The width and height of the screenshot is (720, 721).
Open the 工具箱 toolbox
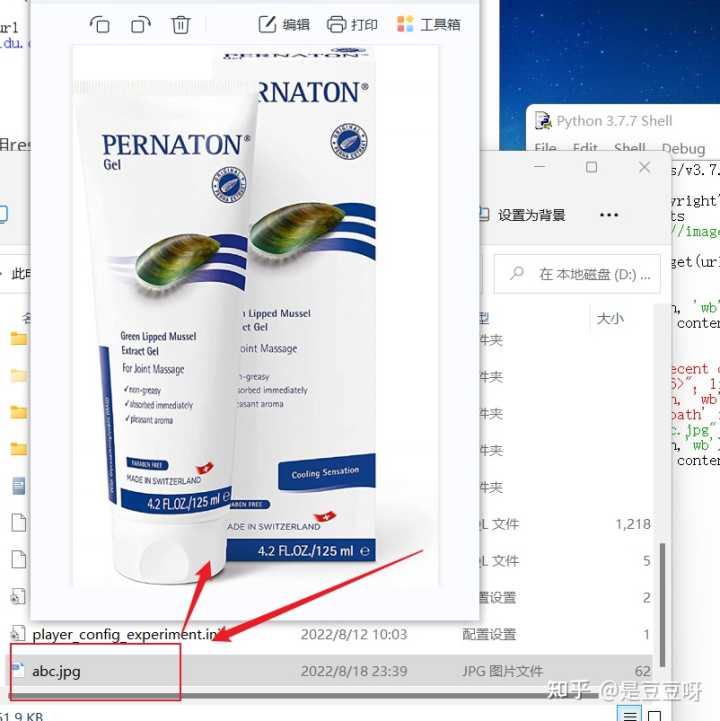coord(429,24)
